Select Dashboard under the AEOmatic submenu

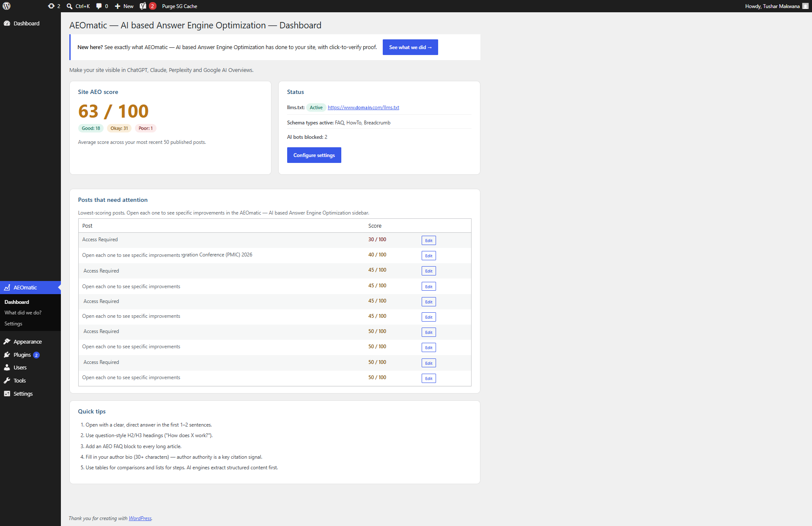[x=17, y=302]
